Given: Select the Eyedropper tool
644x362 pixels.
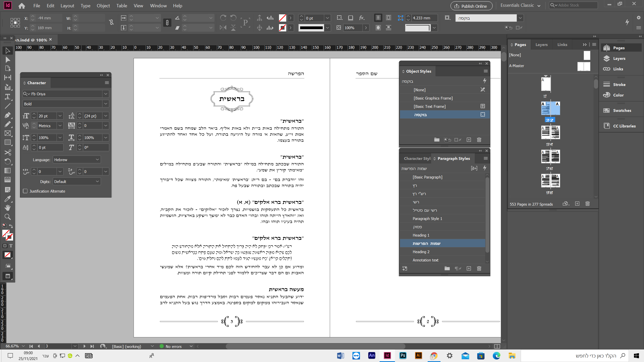Looking at the screenshot, I should click(x=8, y=199).
